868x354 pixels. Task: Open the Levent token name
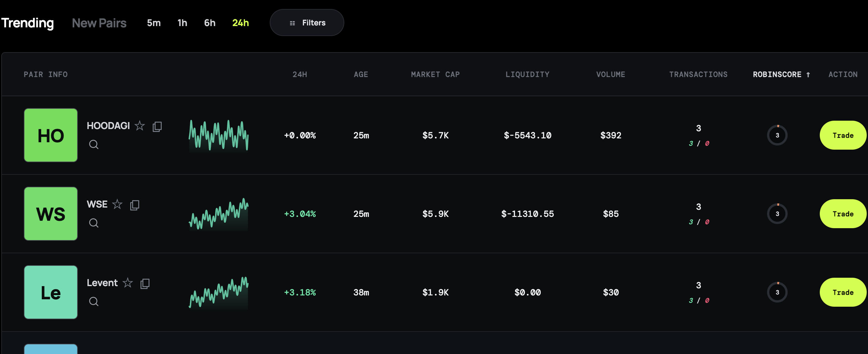pyautogui.click(x=102, y=283)
